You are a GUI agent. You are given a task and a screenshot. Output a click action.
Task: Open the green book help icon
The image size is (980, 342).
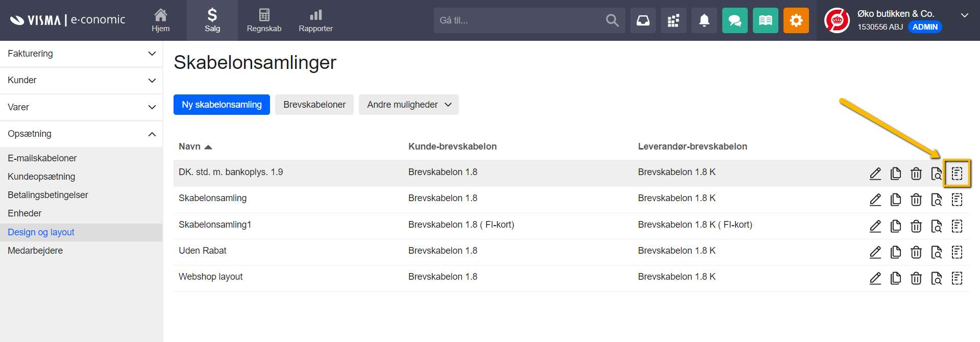[x=765, y=20]
